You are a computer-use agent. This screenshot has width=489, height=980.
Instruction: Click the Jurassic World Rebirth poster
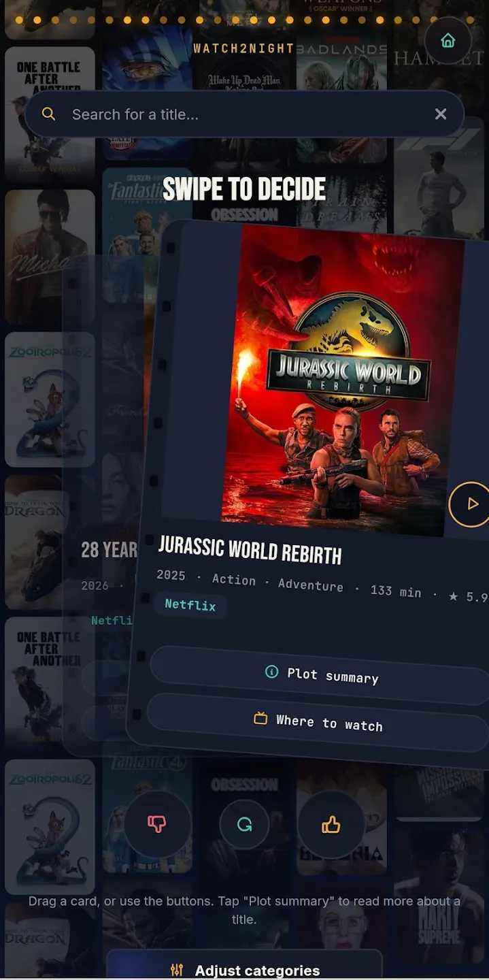[x=343, y=380]
